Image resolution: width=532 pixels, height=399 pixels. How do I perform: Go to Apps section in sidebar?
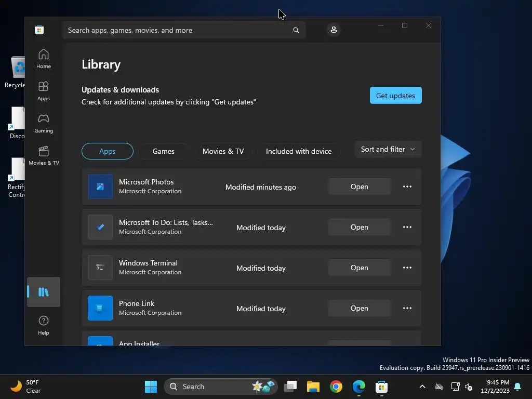44,91
